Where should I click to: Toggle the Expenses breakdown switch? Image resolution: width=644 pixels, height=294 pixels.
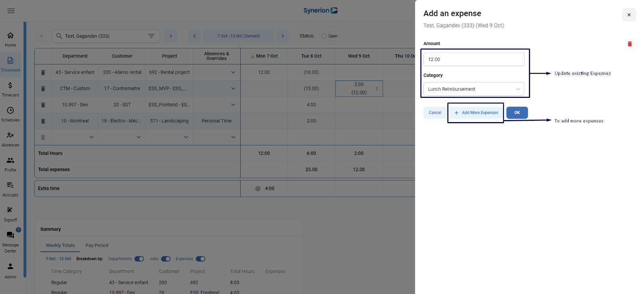point(200,259)
